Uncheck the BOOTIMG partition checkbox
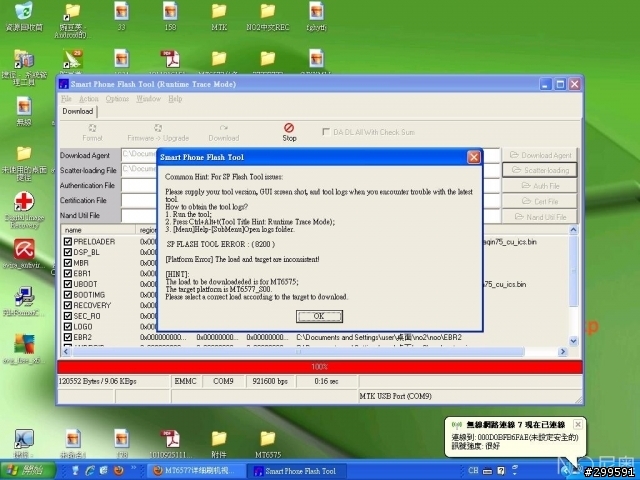640x480 pixels. tap(68, 295)
